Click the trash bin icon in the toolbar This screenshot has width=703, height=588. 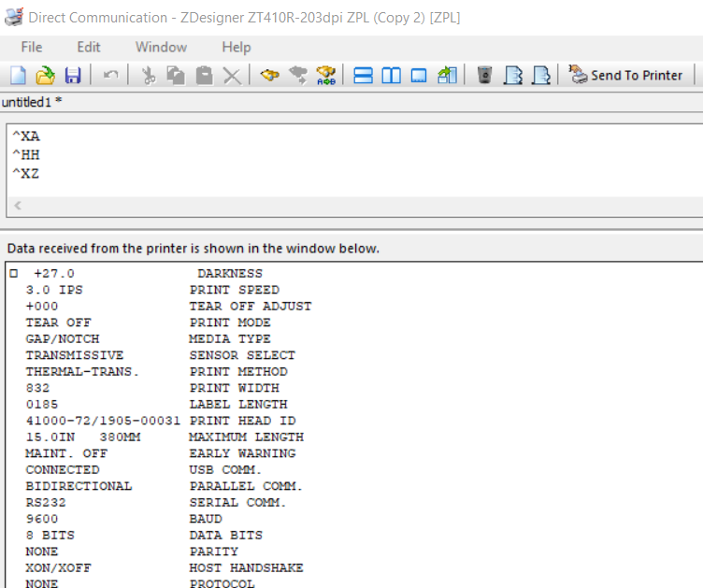[484, 76]
